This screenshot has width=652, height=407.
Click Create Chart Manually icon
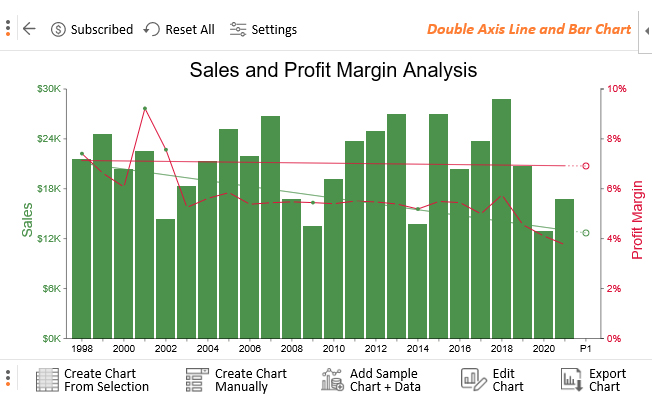197,380
